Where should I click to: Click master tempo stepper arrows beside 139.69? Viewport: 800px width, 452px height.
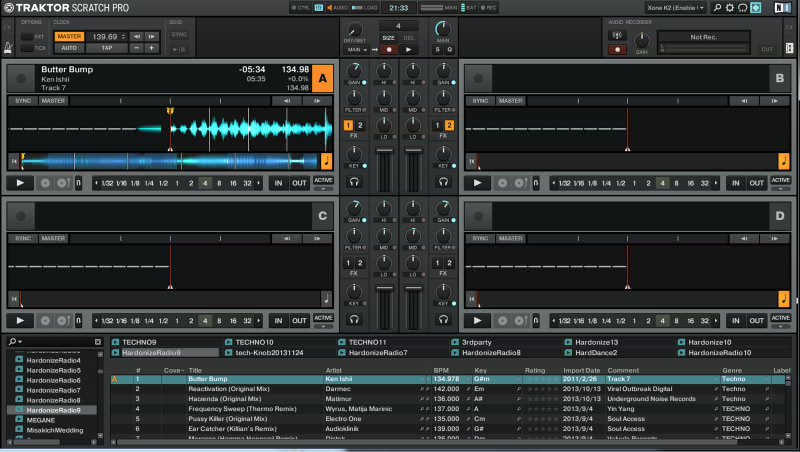click(123, 36)
